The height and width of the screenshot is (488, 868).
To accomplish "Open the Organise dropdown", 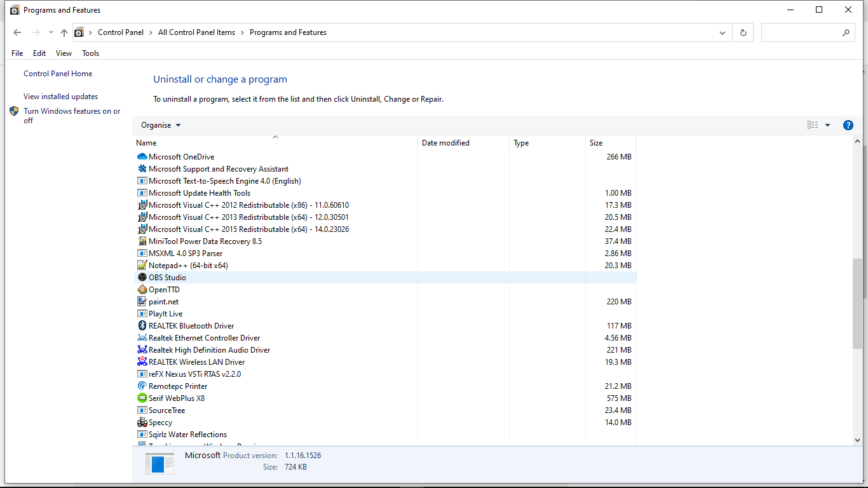I will click(161, 125).
